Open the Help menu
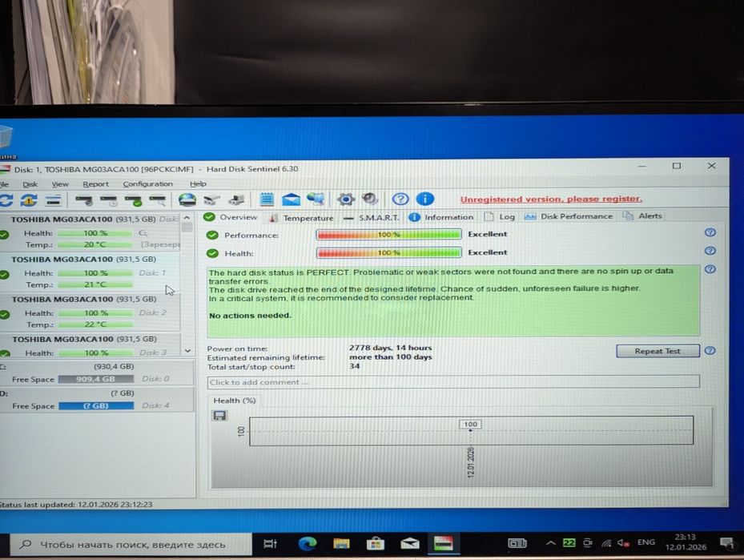This screenshot has width=744, height=560. 198,183
